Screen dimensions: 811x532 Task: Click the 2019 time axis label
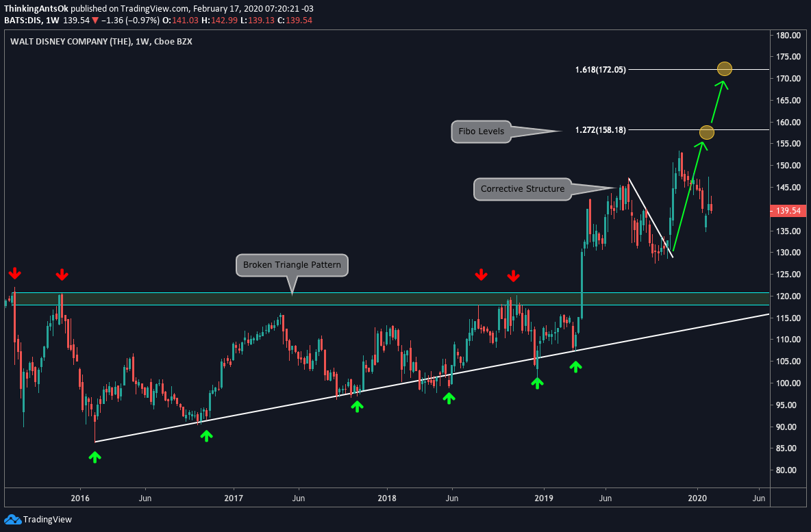(544, 498)
